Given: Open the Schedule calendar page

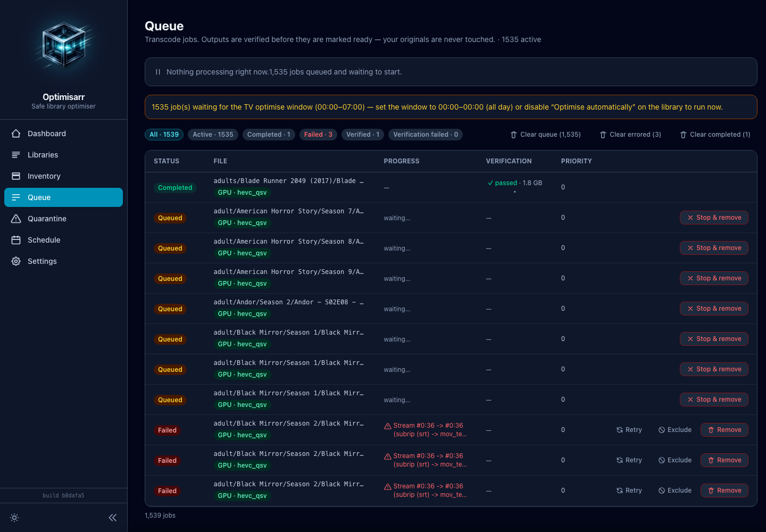Looking at the screenshot, I should (x=63, y=240).
